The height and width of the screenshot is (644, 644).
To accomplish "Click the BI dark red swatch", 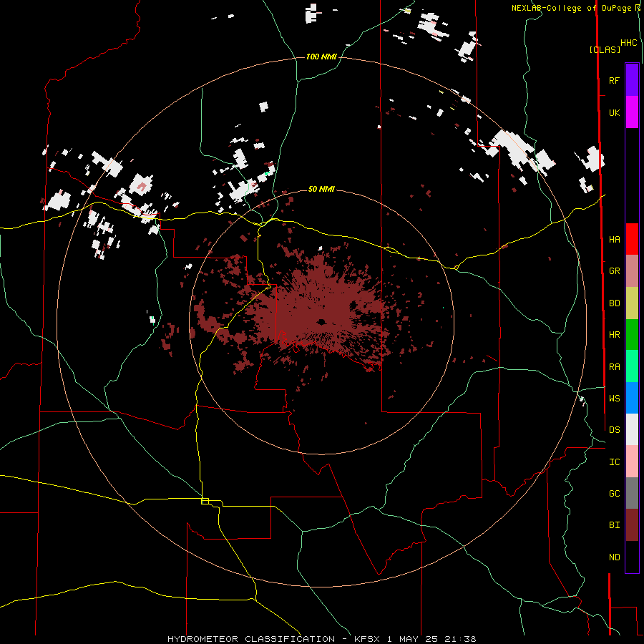I will click(632, 525).
